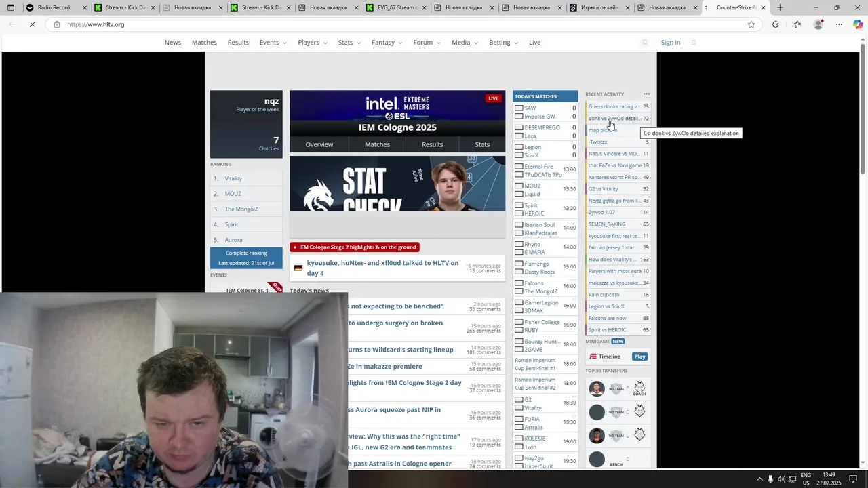Open the MOUZ vs Liquid match
Screen dimensions: 868x488
(545, 190)
